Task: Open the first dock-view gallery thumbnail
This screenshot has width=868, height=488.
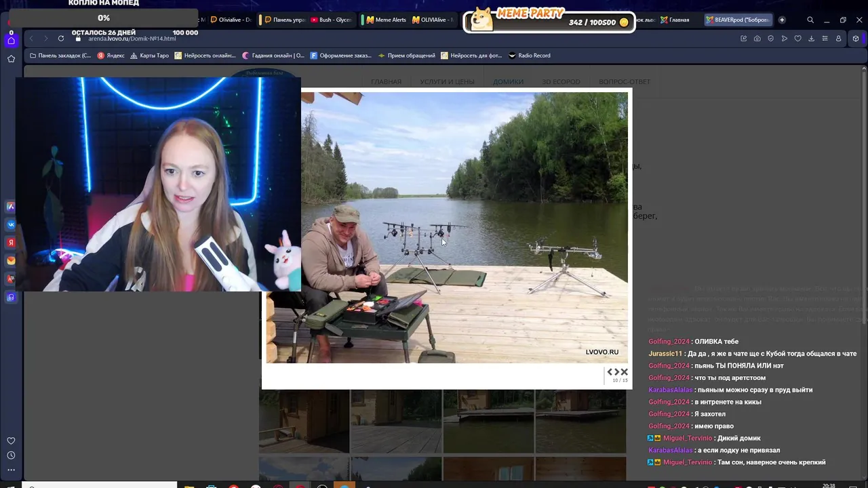Action: click(304, 421)
